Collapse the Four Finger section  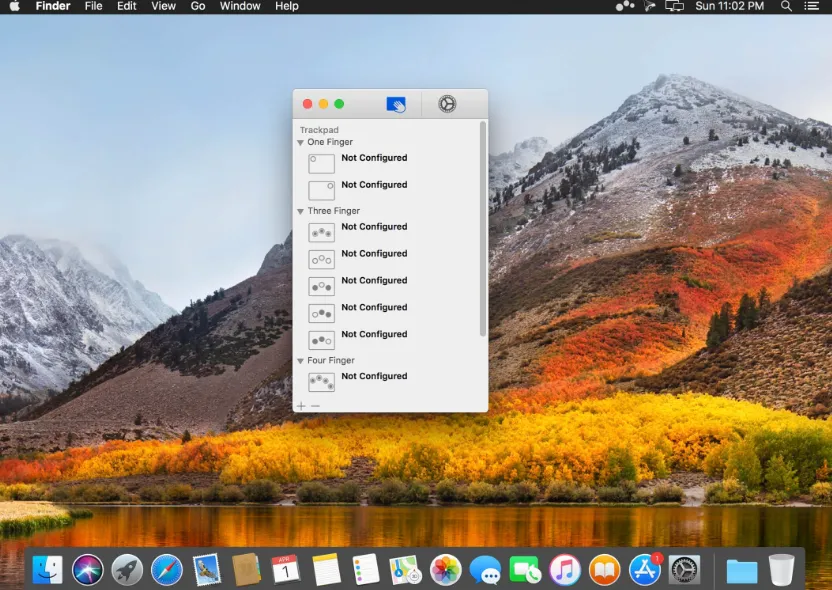click(x=300, y=361)
